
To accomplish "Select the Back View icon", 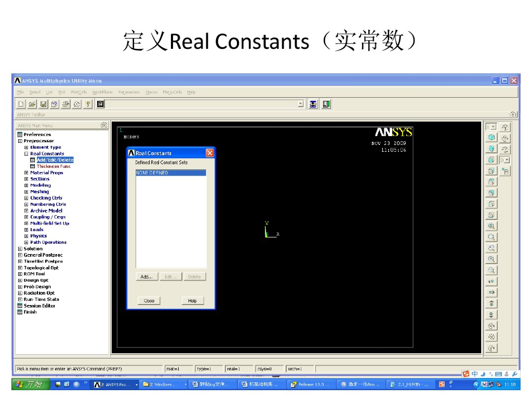I will pos(491,193).
